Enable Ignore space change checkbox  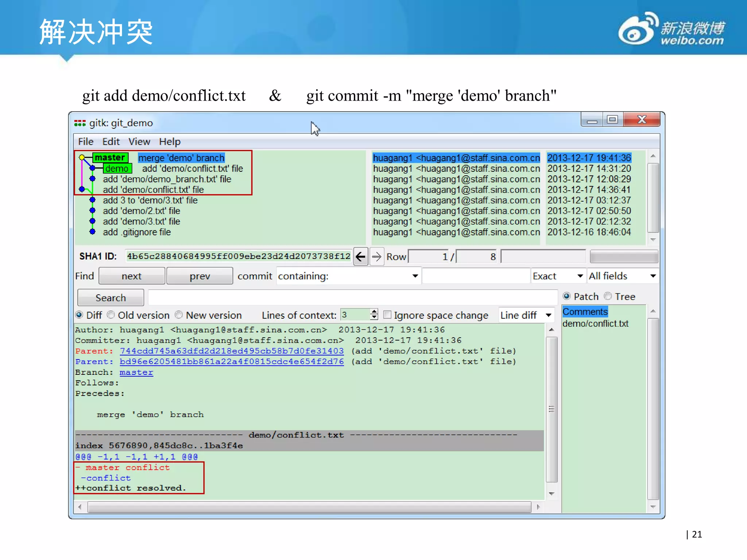point(387,315)
